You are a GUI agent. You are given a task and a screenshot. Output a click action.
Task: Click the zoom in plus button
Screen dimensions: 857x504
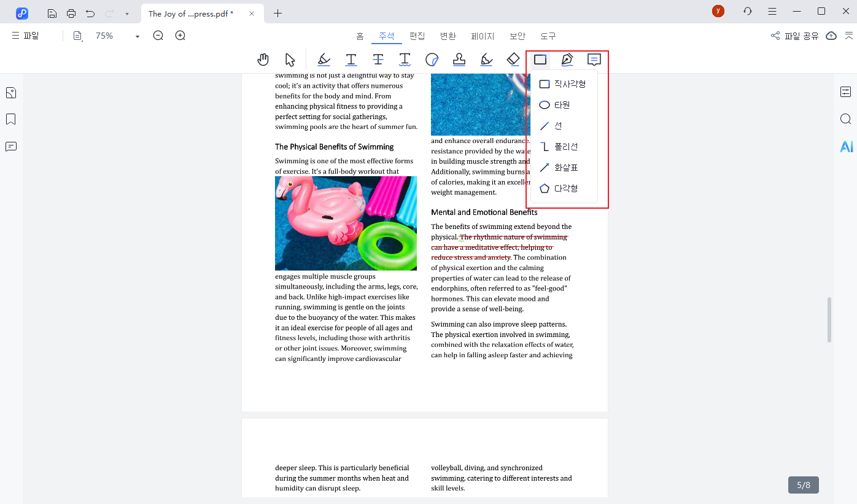pos(180,36)
